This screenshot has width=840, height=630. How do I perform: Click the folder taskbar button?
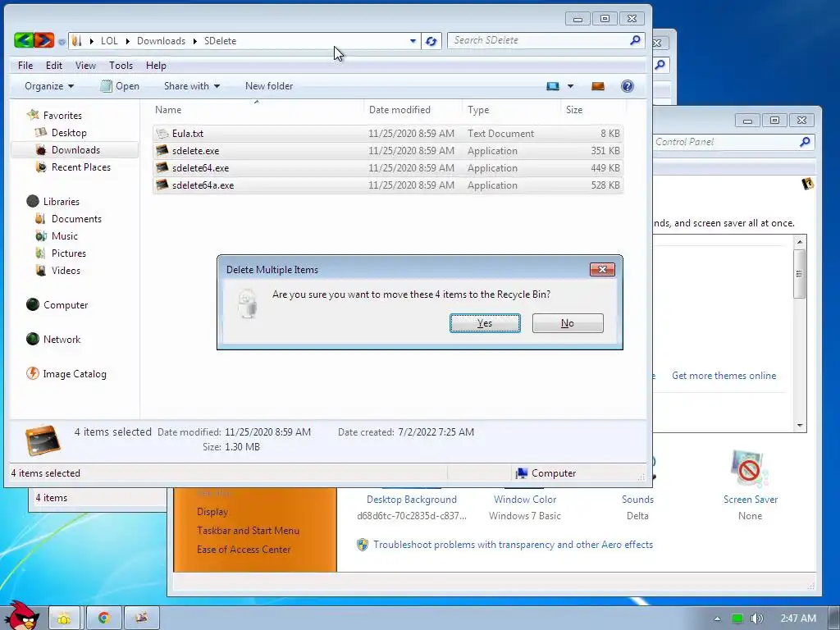click(x=64, y=618)
